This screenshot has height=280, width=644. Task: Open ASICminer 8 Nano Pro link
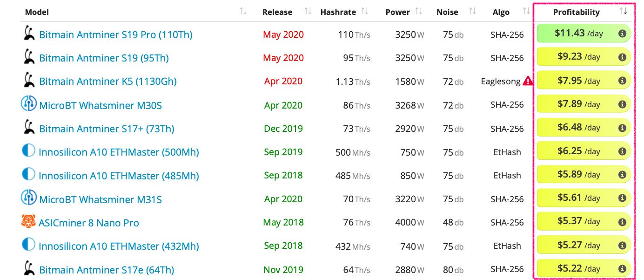click(x=89, y=223)
